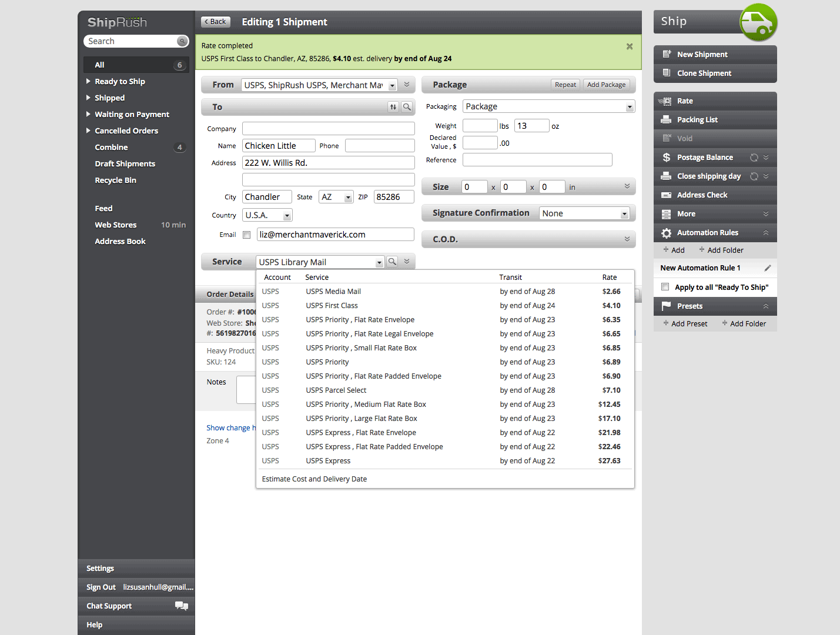Click the Clone Shipment icon
The height and width of the screenshot is (635, 840).
pos(667,73)
